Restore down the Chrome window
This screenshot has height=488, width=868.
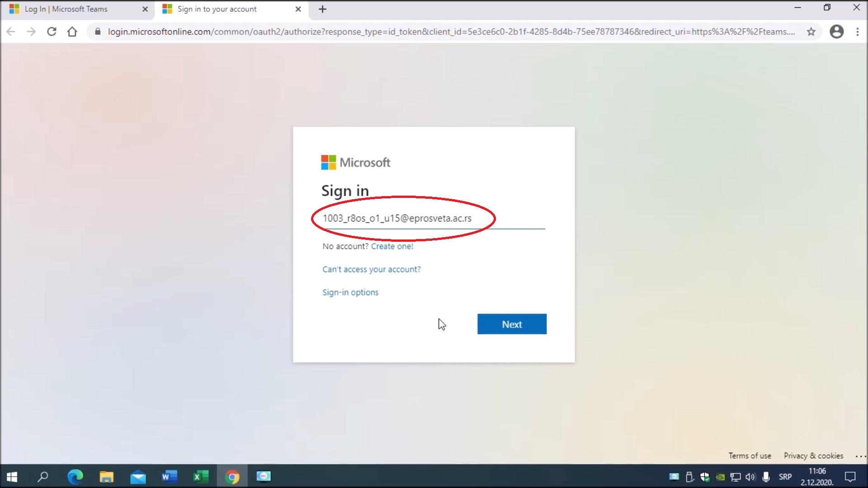pos(827,8)
